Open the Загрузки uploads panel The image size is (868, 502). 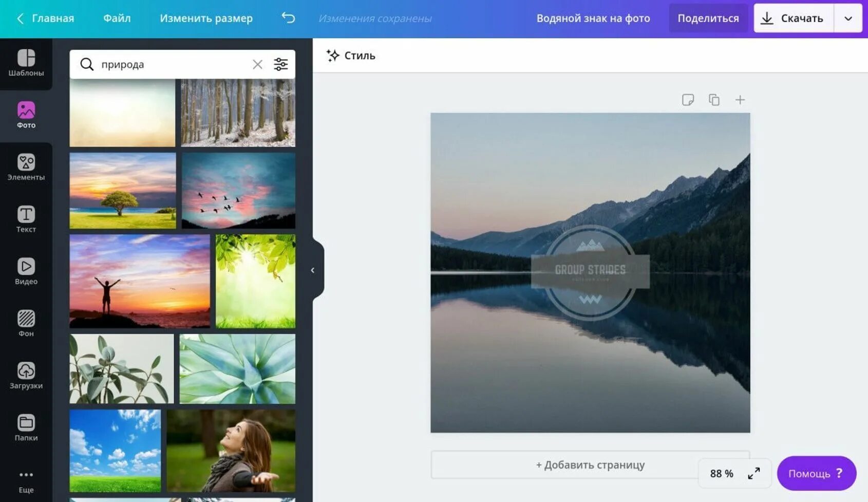[x=26, y=376]
